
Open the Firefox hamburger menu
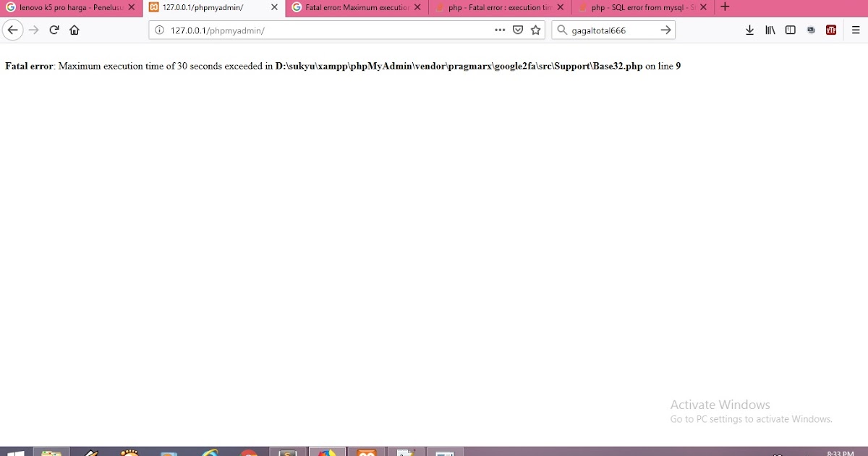(855, 30)
